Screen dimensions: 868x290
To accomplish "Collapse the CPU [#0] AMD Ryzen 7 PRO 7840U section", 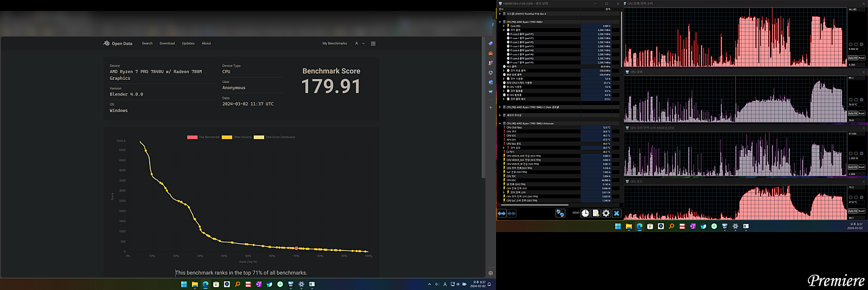I will click(500, 22).
